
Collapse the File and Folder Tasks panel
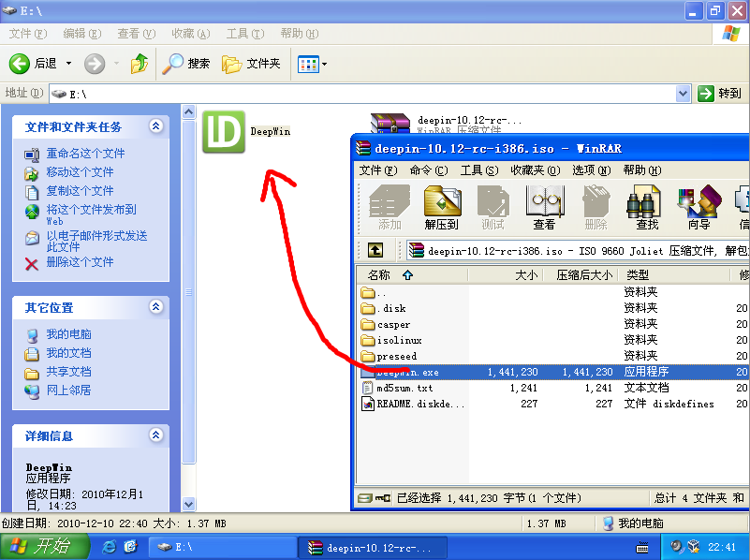coord(155,125)
